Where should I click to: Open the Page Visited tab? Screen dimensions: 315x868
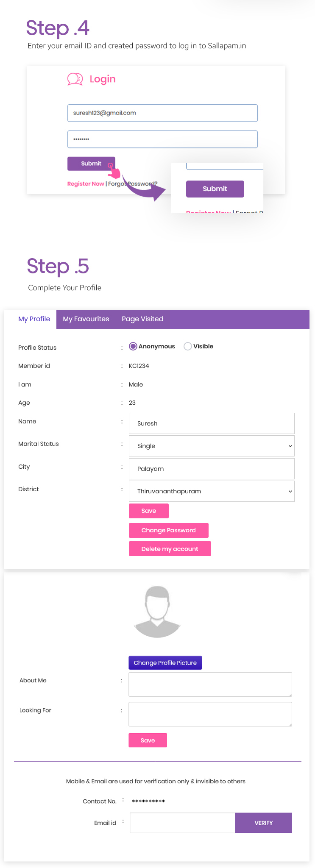[142, 319]
